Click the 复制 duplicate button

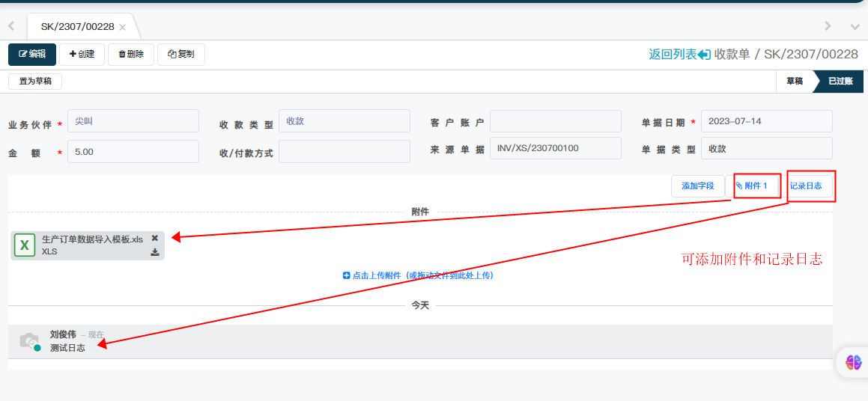click(181, 54)
